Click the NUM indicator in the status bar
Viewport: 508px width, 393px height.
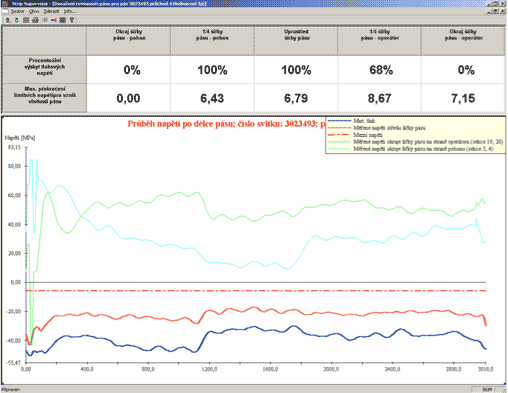click(487, 389)
